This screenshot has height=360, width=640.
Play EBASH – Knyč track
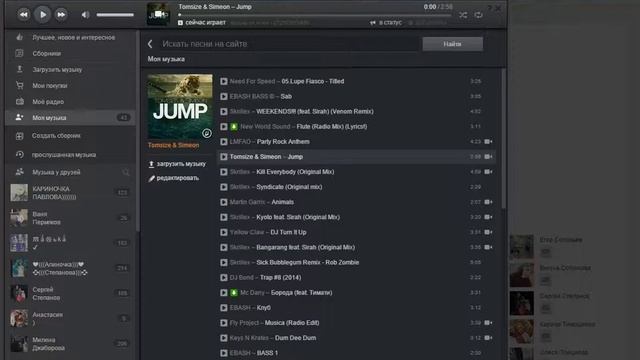pos(224,308)
